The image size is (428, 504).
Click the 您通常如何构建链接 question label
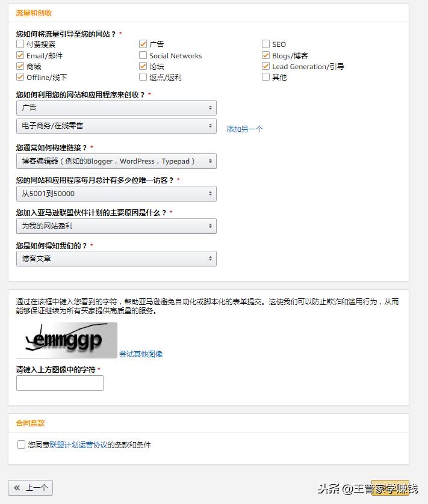[x=51, y=147]
